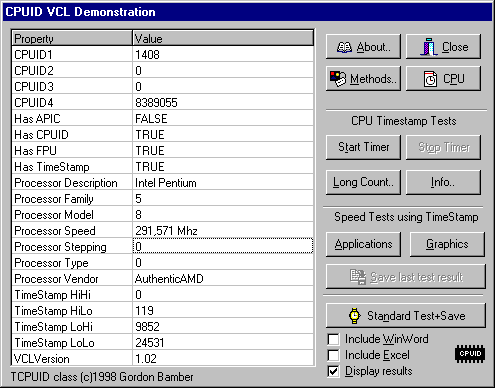Start the timer with Start Timer button
The height and width of the screenshot is (388, 495).
[363, 147]
